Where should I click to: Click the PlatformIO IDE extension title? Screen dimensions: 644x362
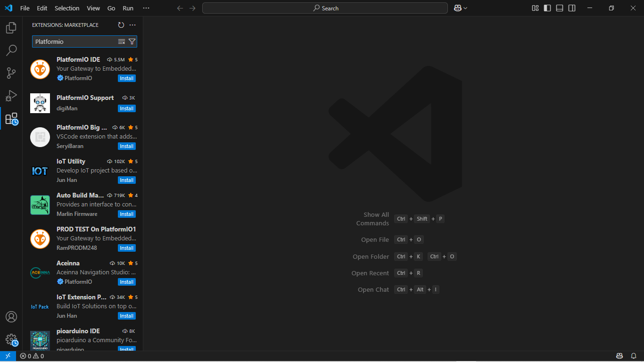click(78, 59)
